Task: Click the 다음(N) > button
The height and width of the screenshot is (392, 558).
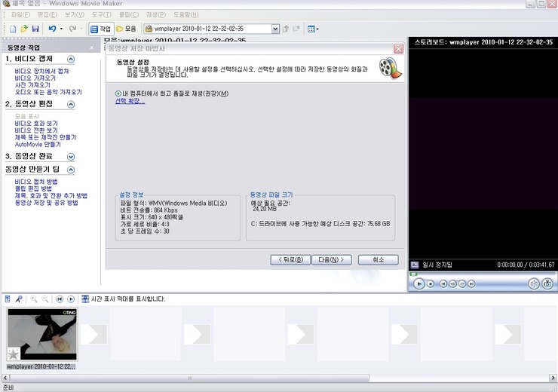Action: click(x=332, y=259)
